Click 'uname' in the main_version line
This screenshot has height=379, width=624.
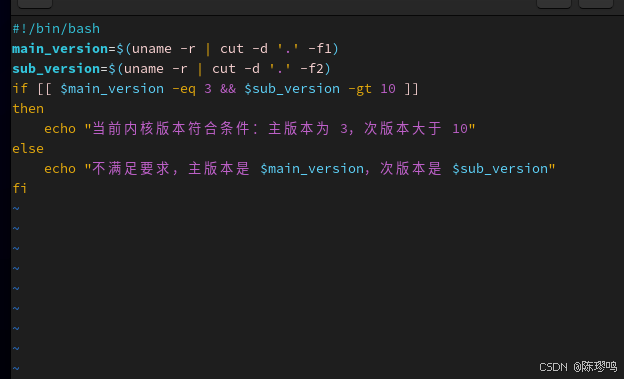(152, 49)
